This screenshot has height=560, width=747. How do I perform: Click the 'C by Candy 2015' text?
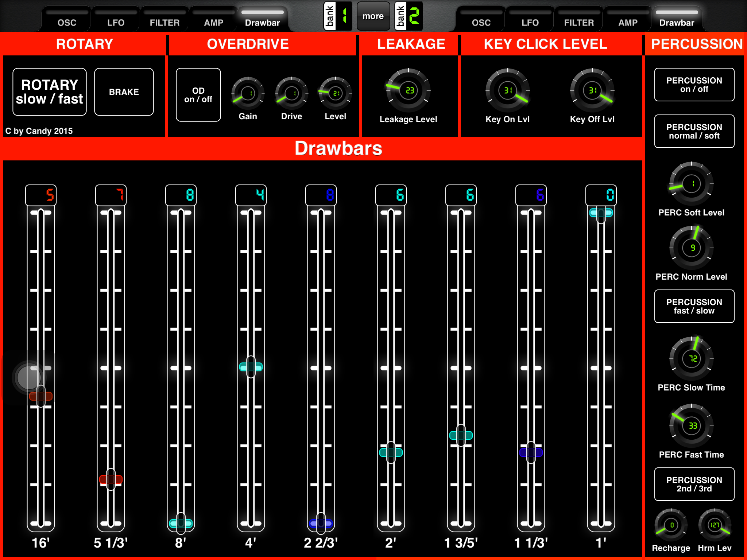39,131
